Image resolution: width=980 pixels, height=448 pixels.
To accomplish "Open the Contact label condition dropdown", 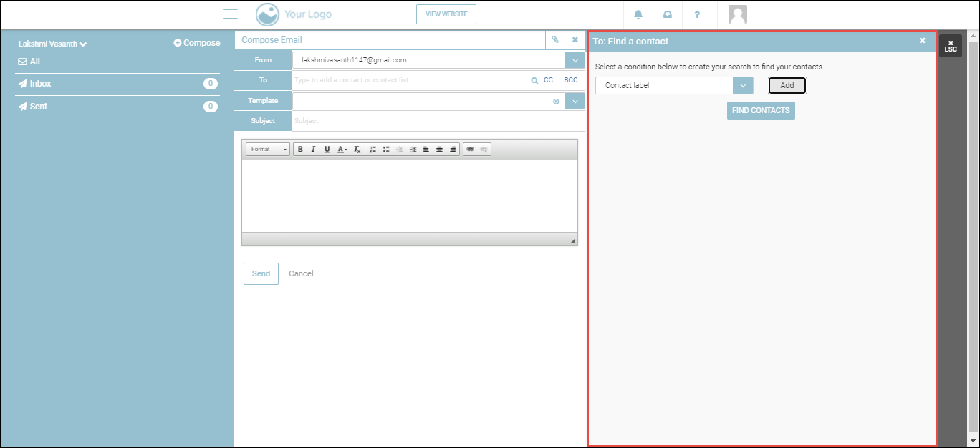I will pyautogui.click(x=743, y=86).
